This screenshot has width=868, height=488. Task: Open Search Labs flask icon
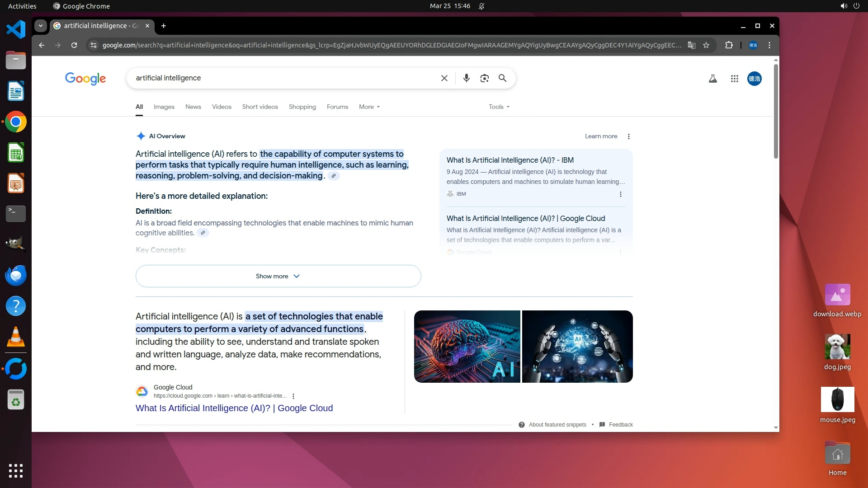coord(712,79)
